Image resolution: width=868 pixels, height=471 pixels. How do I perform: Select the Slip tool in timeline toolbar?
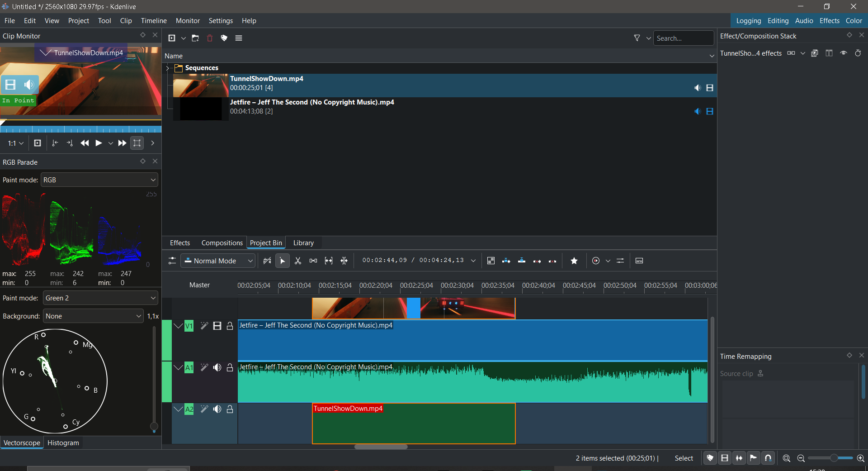click(329, 261)
